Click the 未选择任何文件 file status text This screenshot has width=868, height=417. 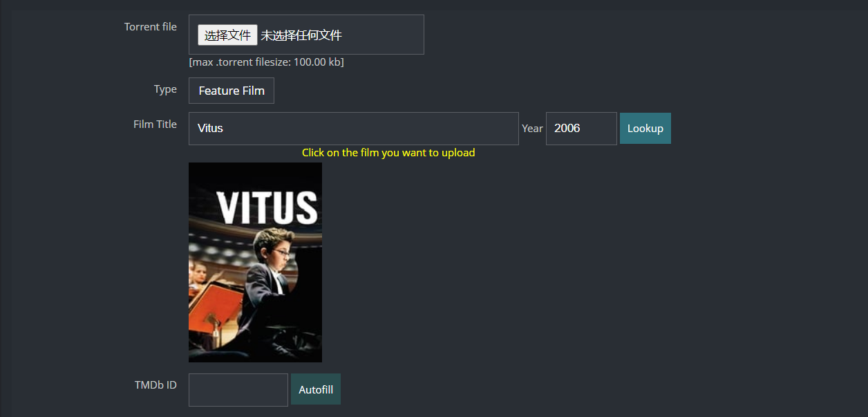[x=301, y=35]
